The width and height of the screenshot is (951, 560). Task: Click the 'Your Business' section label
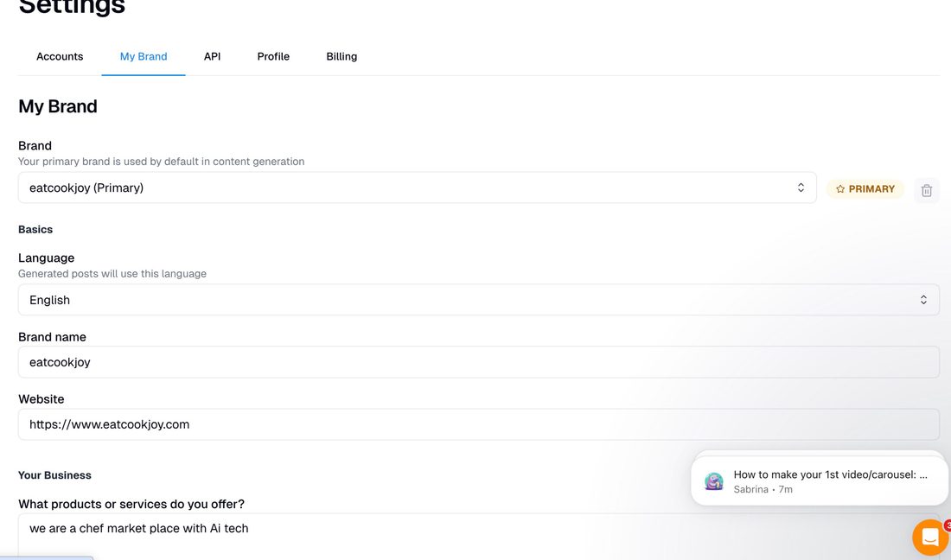click(x=54, y=475)
